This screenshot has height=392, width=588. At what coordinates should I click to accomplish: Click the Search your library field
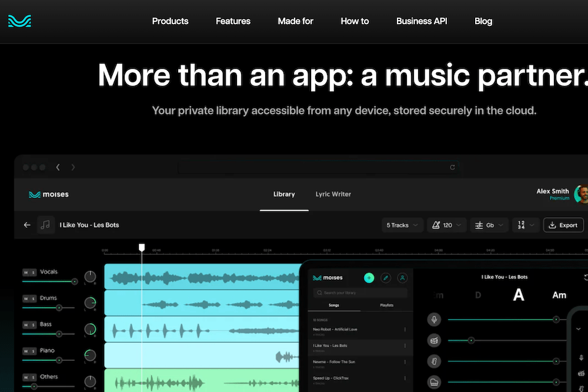point(360,293)
